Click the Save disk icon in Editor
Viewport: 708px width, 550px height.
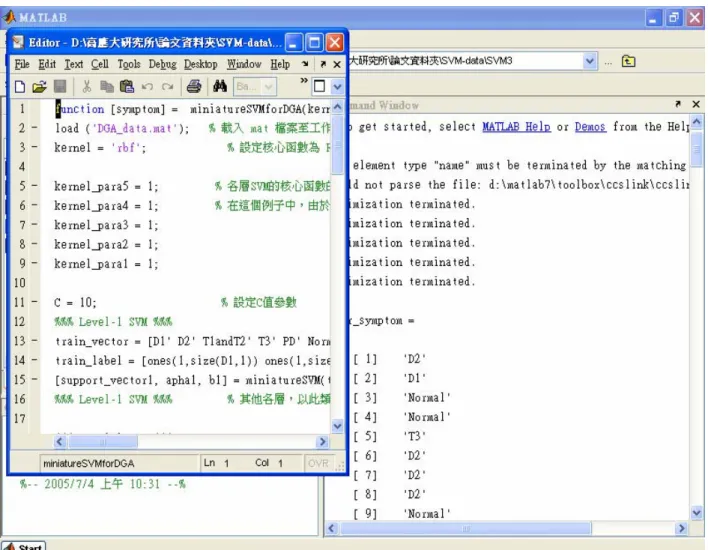click(x=60, y=86)
